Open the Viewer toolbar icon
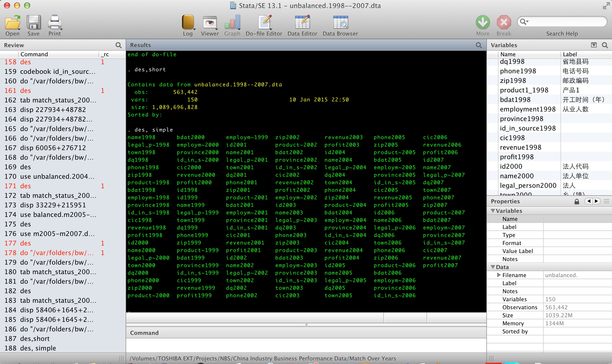The height and width of the screenshot is (364, 612). [x=210, y=23]
